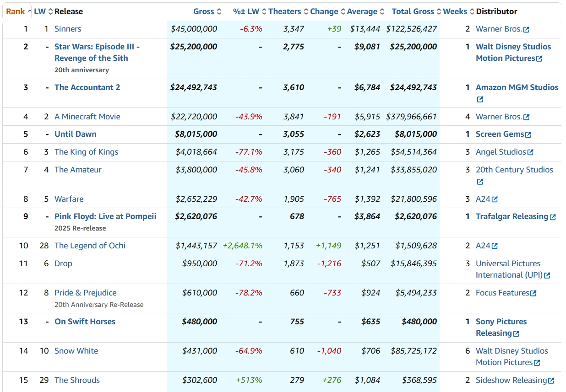Click external link icon next to Warner Bros. in Minecraft row
566x392 pixels.
[526, 117]
